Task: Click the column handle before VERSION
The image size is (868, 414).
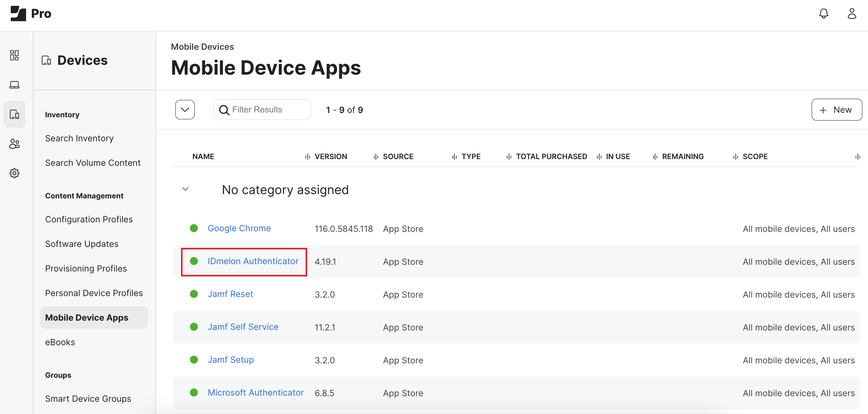Action: tap(308, 157)
